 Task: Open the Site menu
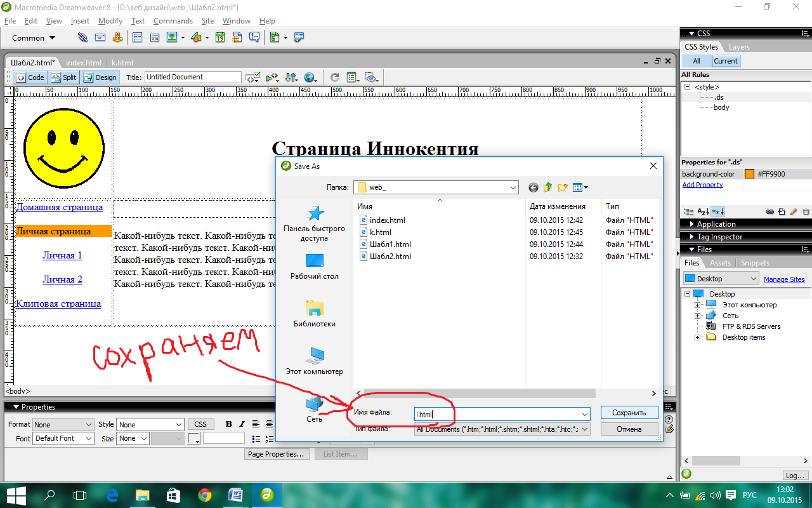coord(208,21)
